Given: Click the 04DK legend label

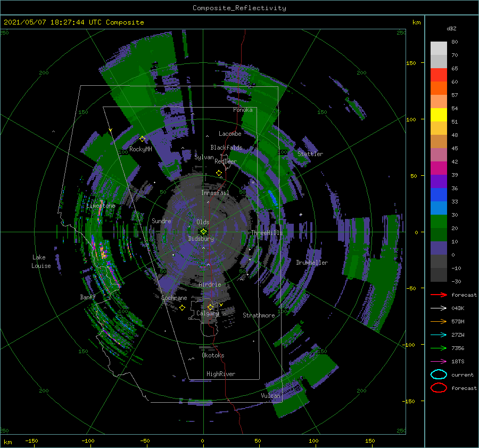Looking at the screenshot, I should pos(458,308).
